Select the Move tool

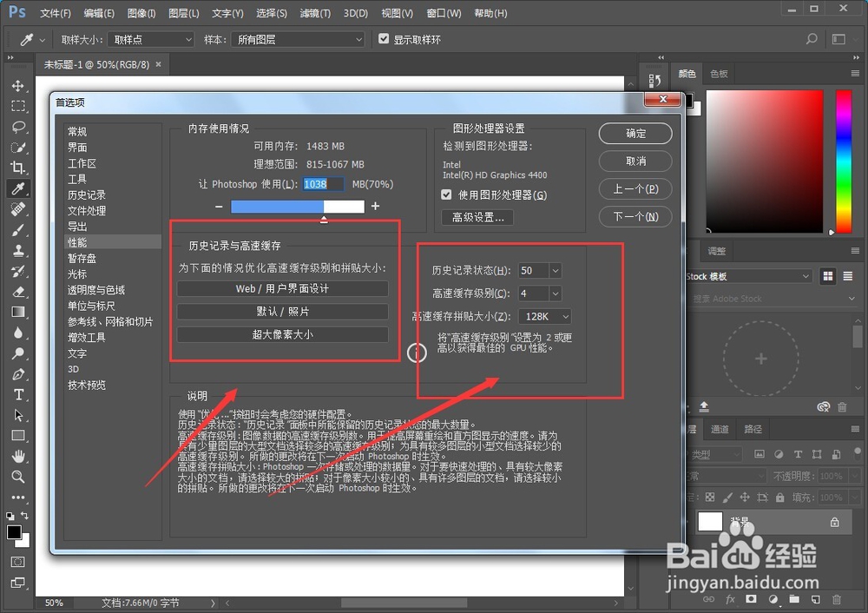tap(17, 86)
